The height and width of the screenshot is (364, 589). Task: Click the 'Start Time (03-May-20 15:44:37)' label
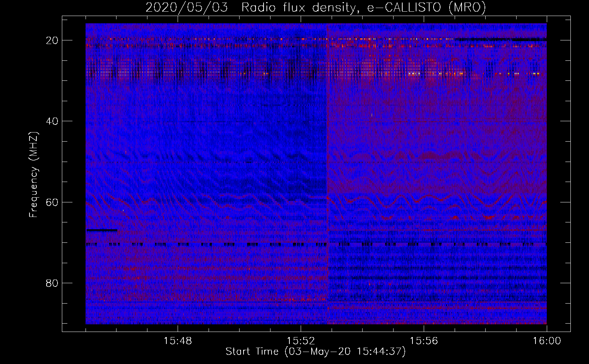tap(316, 352)
